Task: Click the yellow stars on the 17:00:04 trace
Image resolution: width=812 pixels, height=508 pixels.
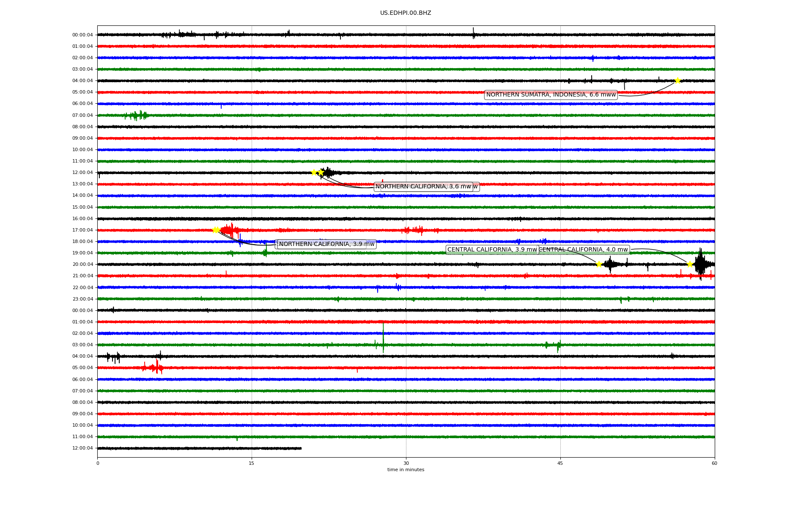Action: click(216, 230)
